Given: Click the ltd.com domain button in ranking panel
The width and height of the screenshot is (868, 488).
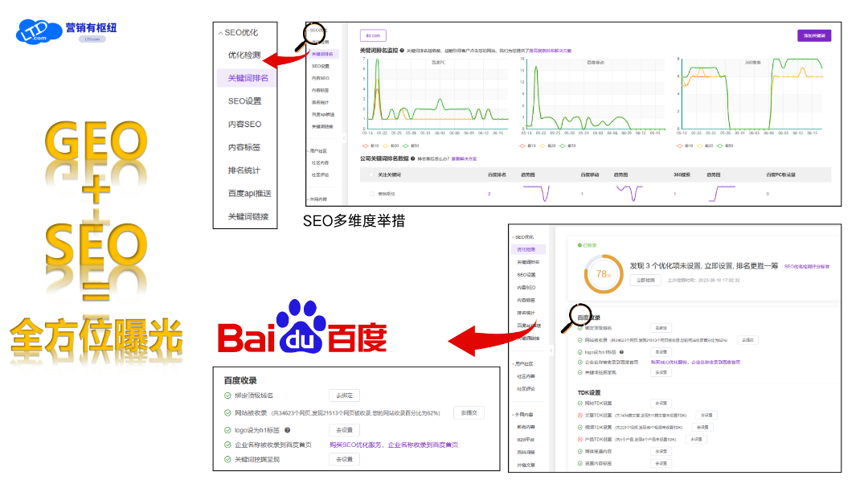Looking at the screenshot, I should click(x=373, y=35).
